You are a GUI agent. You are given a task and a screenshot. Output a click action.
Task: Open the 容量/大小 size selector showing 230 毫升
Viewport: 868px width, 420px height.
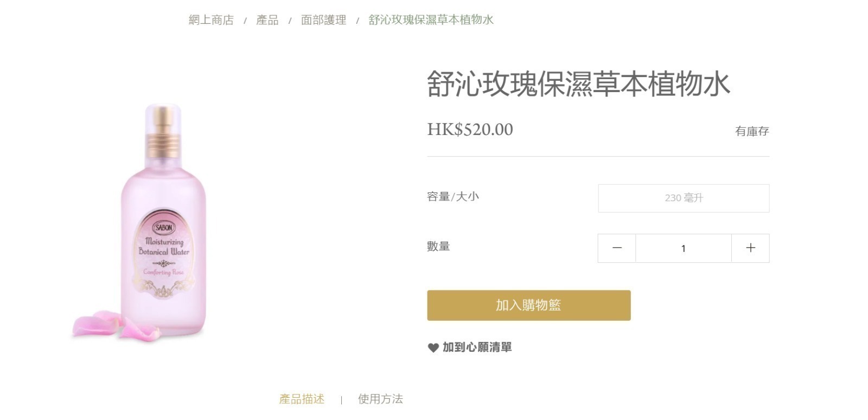click(684, 198)
